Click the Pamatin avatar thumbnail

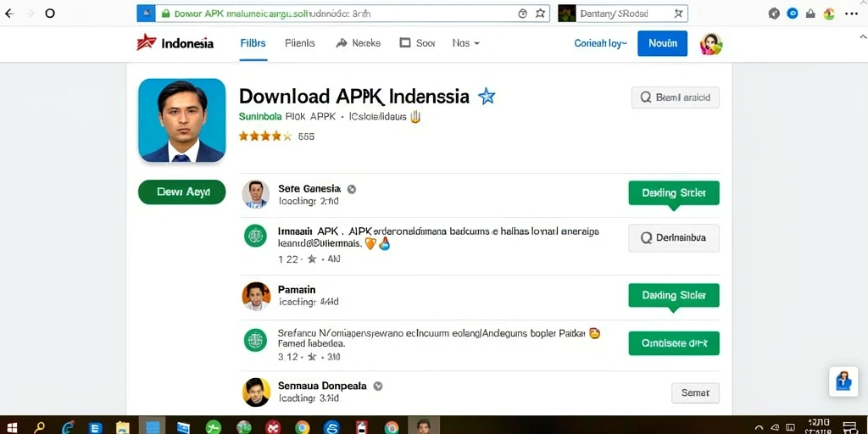(x=256, y=296)
